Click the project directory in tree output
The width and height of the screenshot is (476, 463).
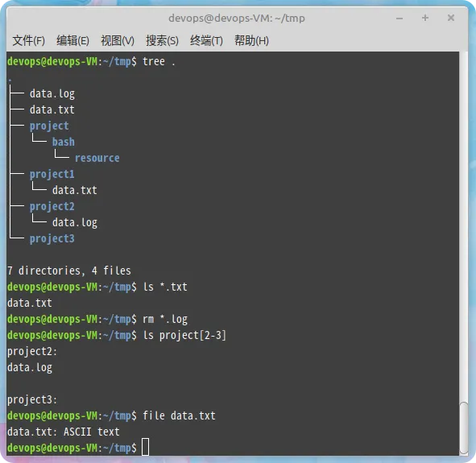[49, 126]
